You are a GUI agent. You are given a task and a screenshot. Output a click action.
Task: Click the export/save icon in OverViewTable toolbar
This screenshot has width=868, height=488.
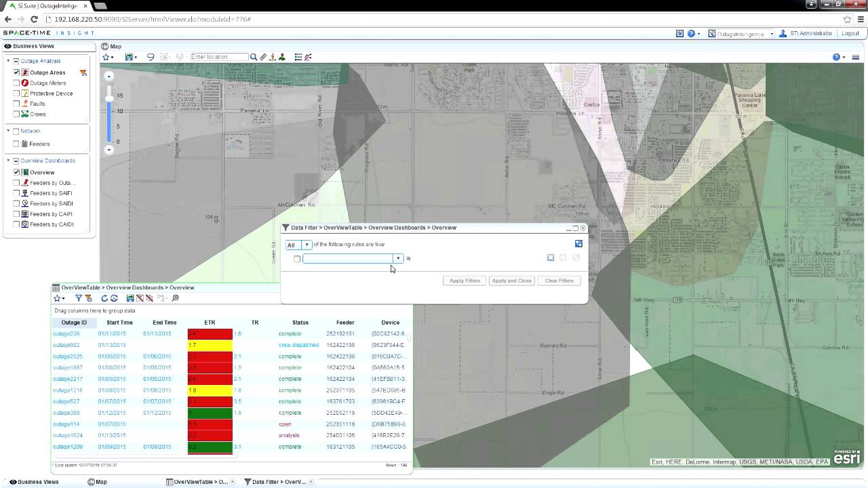coord(130,298)
